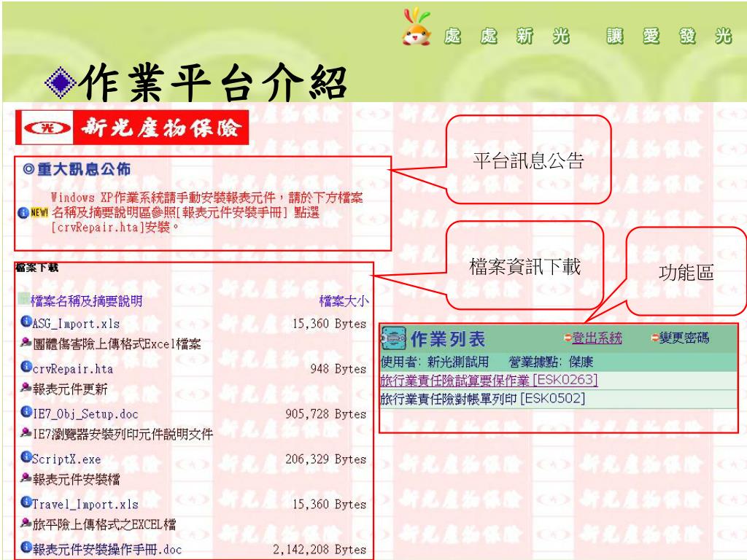Click the 重大訊息公佈 heading
Image resolution: width=747 pixels, height=560 pixels.
coord(77,169)
